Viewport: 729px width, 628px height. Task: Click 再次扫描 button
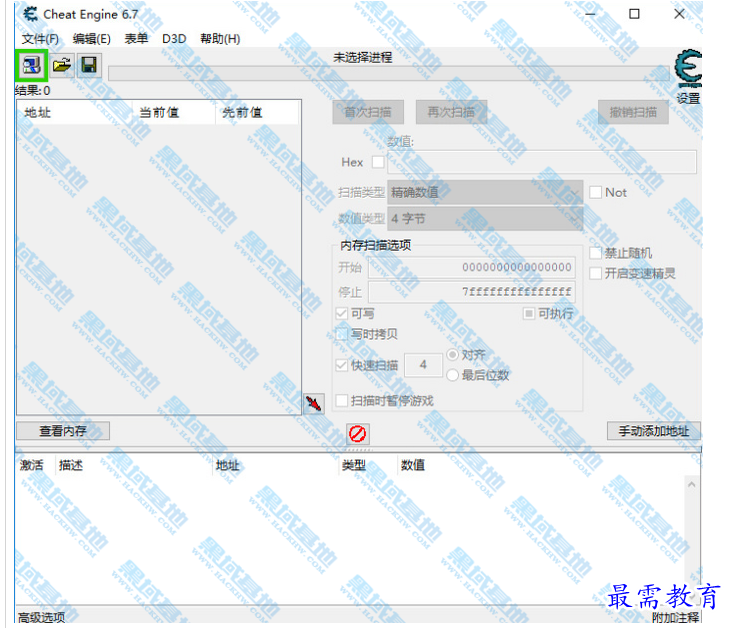coord(451,112)
